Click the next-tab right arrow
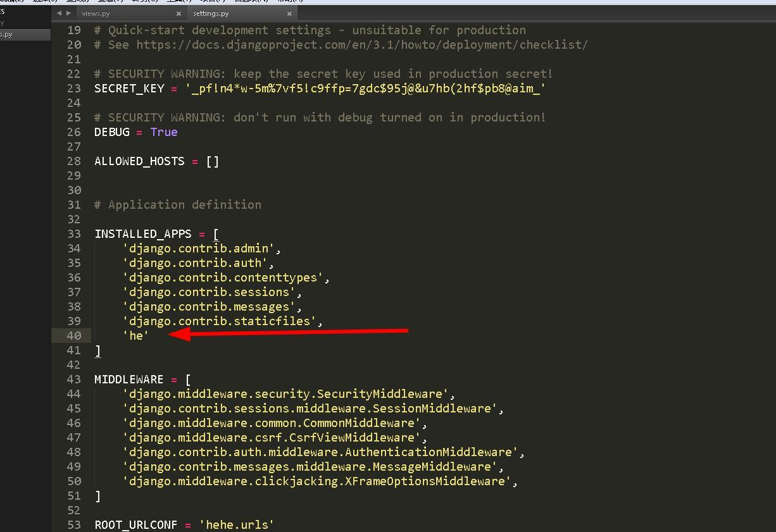 pos(68,13)
